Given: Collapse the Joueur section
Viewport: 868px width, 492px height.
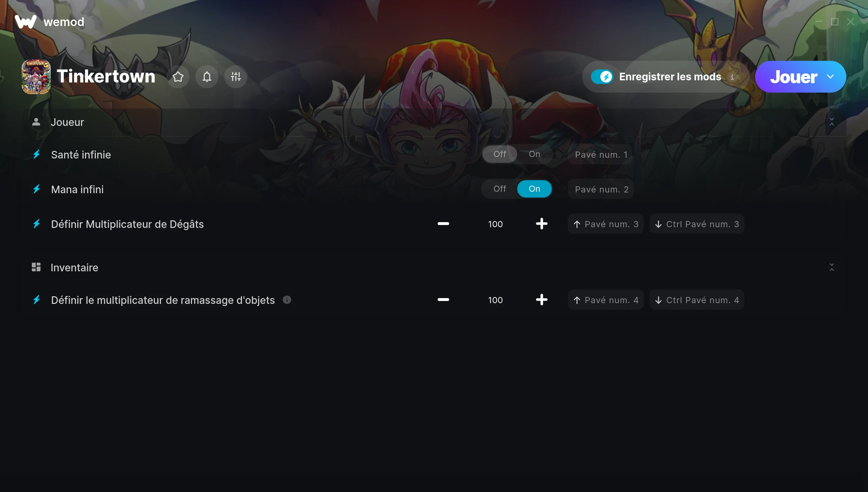Looking at the screenshot, I should click(832, 122).
